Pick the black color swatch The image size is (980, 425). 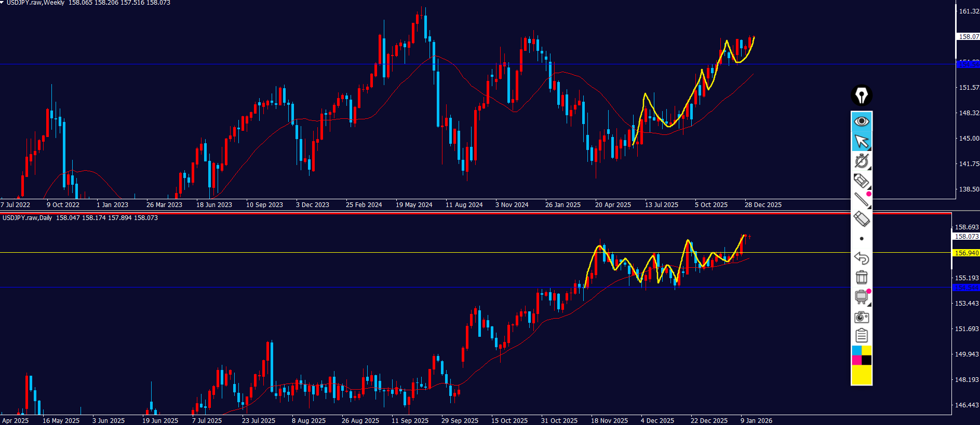(x=867, y=360)
